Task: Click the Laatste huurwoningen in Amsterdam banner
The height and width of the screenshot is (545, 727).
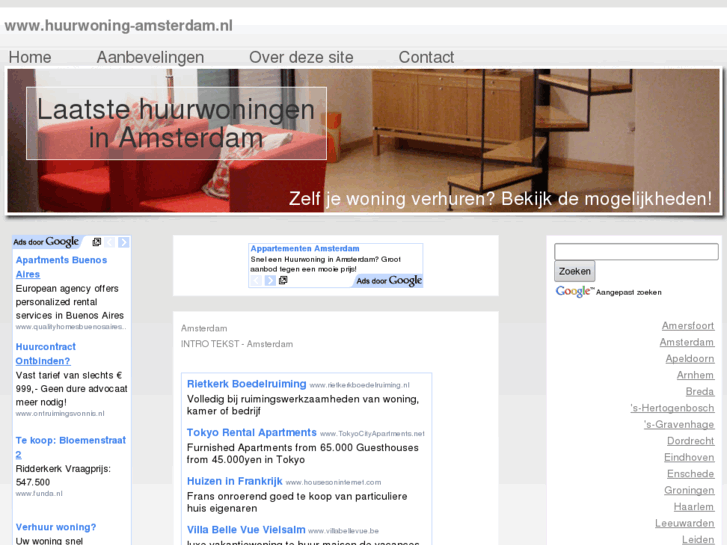Action: click(x=176, y=123)
